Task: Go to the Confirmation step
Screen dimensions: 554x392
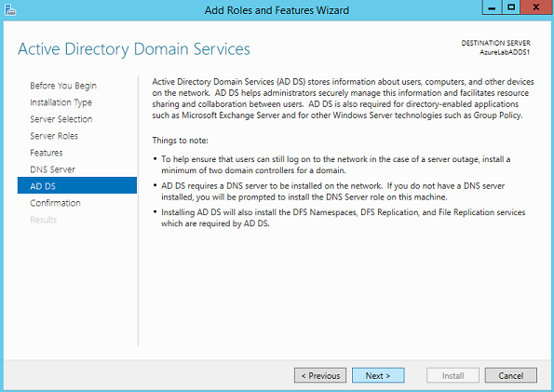Action: (55, 203)
